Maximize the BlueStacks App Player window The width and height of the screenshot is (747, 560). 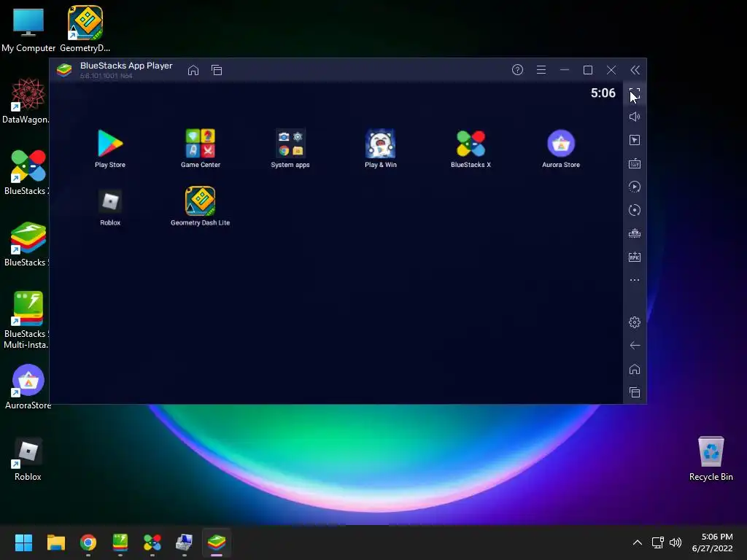[587, 69]
